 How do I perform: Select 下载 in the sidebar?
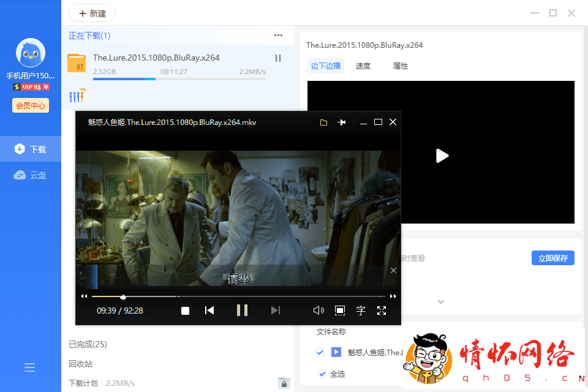31,149
